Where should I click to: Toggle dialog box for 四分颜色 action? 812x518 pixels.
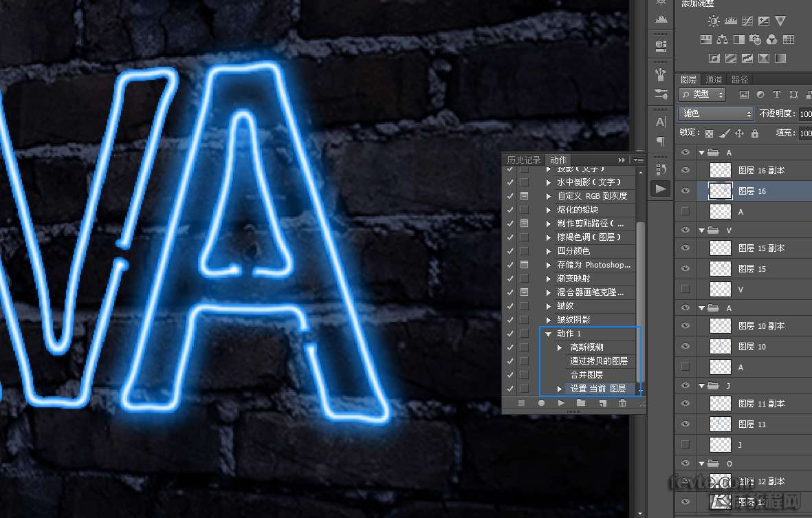pos(524,250)
